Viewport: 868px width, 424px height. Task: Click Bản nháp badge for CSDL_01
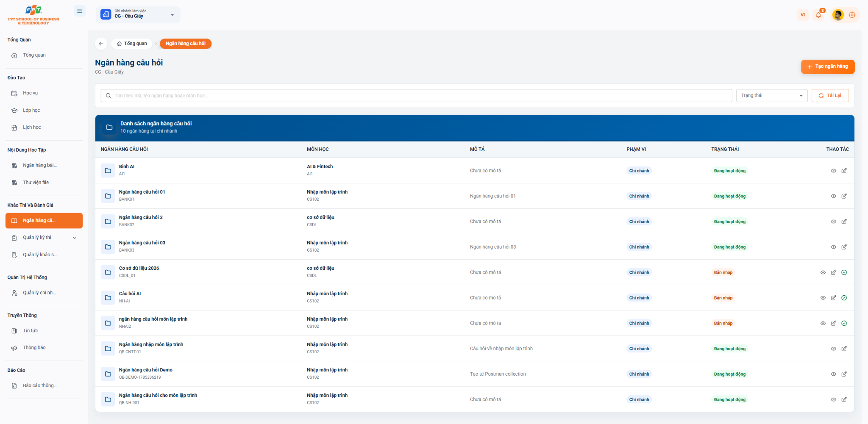coord(723,272)
